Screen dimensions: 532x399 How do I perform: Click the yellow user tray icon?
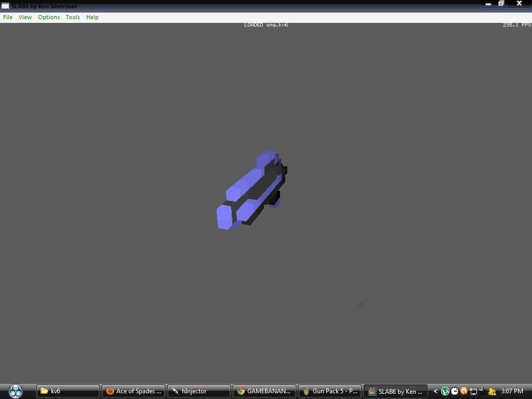[x=491, y=391]
